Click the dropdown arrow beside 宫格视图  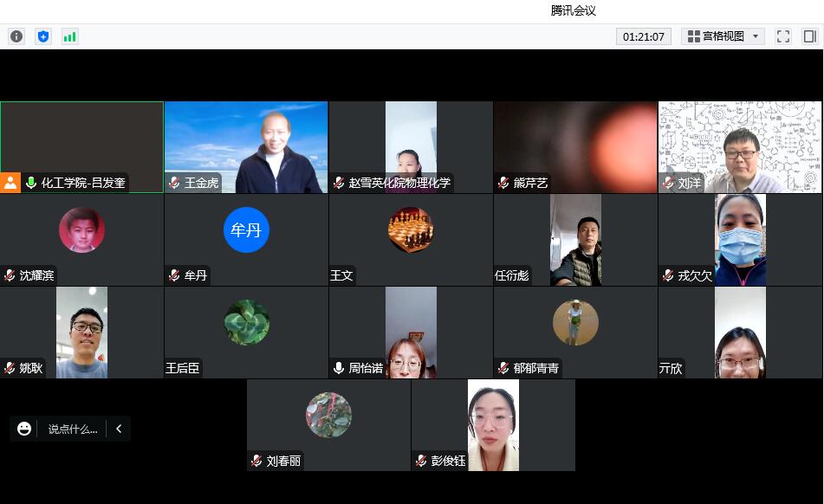pyautogui.click(x=756, y=36)
